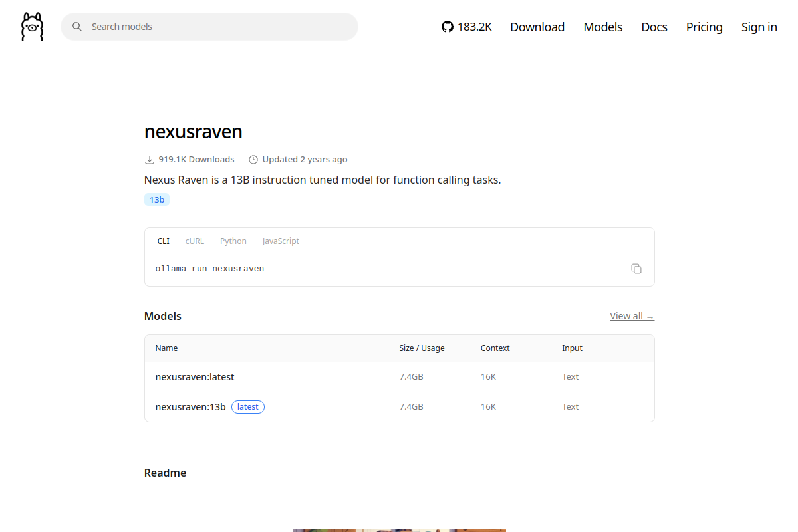Click the updated clock icon
Screen dimensions: 798x532
pos(253,160)
